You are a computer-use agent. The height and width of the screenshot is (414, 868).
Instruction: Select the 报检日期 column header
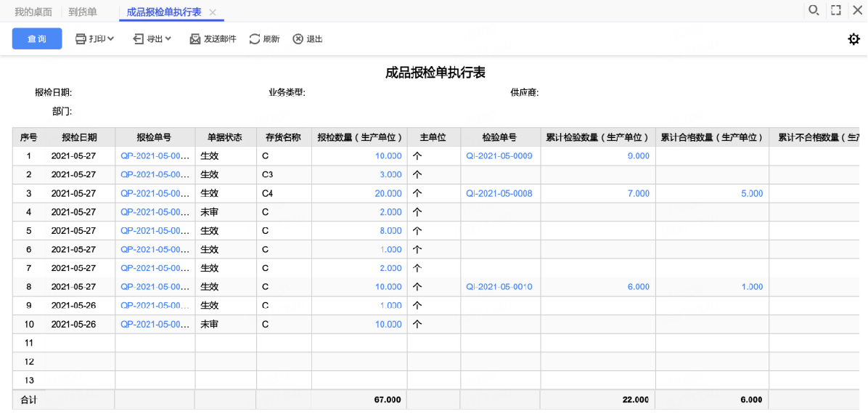(x=80, y=137)
